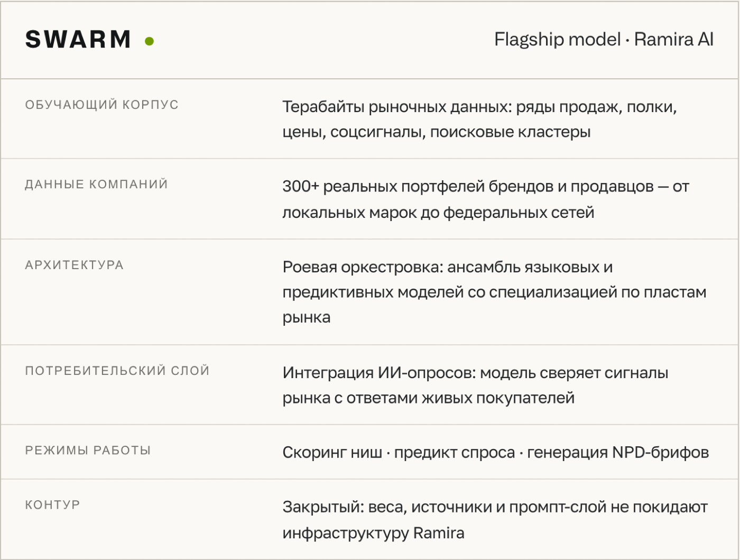
Task: Click the 'КОНТУР' row label
Action: [x=52, y=505]
